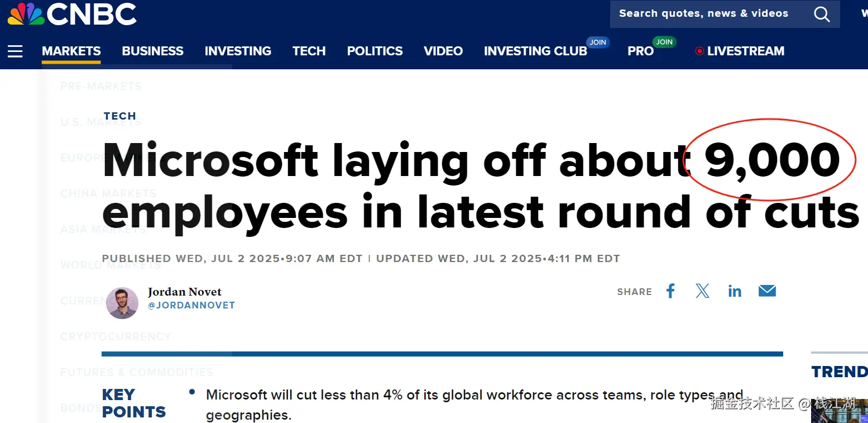Click the @JORDANNOVET Twitter handle
The height and width of the screenshot is (423, 868).
point(191,306)
